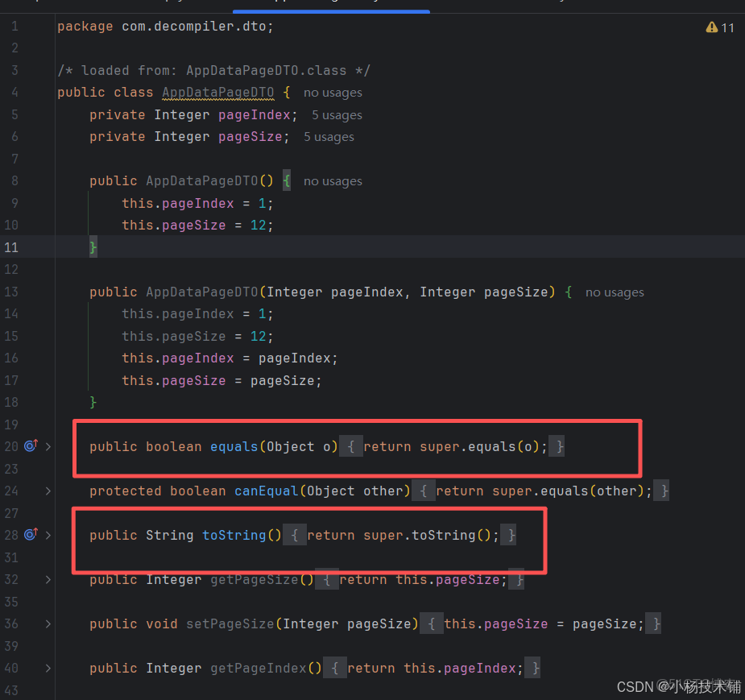This screenshot has width=745, height=700.
Task: Collapse the toString method fold arrow
Action: coord(48,534)
